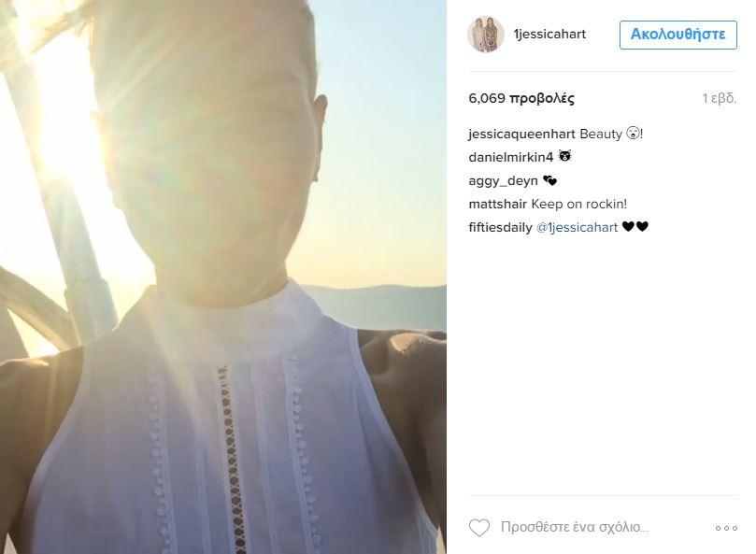Click the Ακολουθήστε follow button
The width and height of the screenshot is (756, 554).
678,35
